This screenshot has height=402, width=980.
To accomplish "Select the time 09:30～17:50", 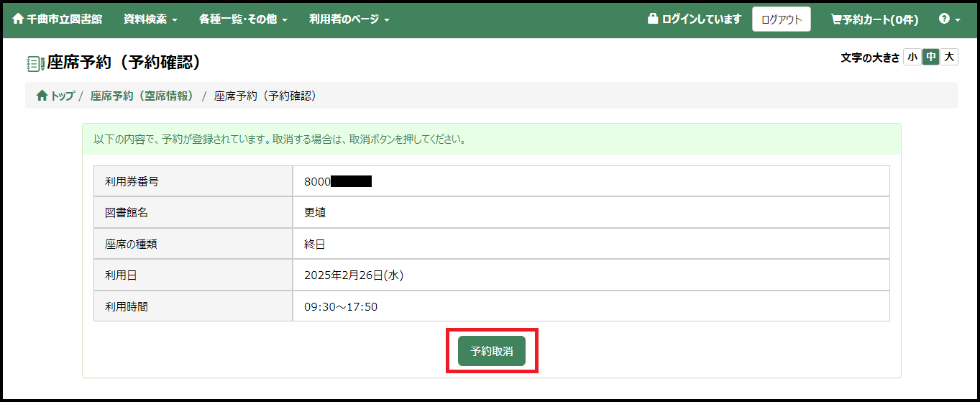I will [341, 307].
